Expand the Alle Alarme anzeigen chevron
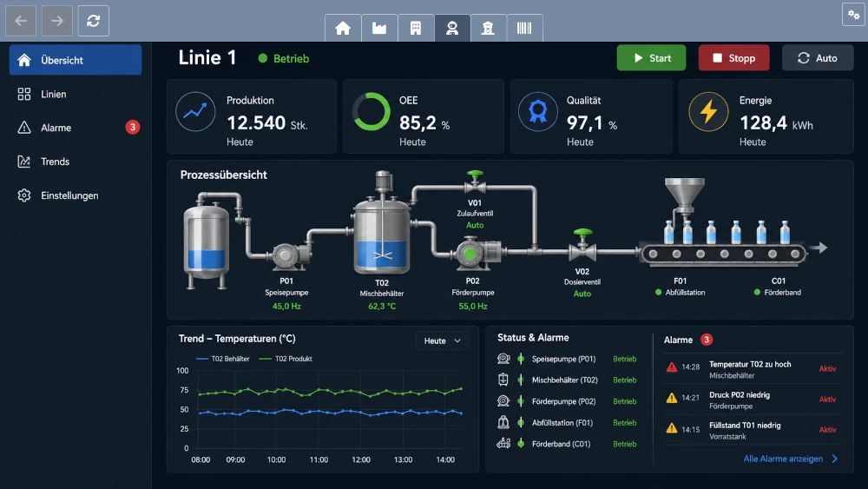This screenshot has height=489, width=868. [835, 459]
